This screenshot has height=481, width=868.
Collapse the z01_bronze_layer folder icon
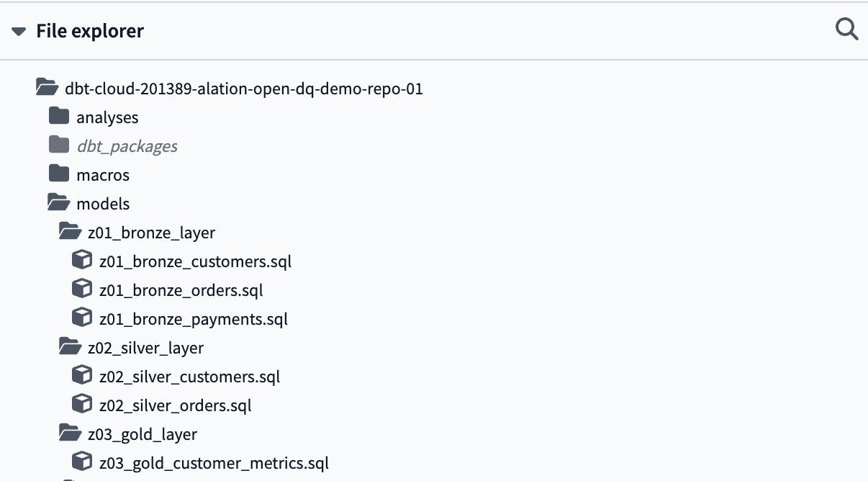[x=70, y=232]
